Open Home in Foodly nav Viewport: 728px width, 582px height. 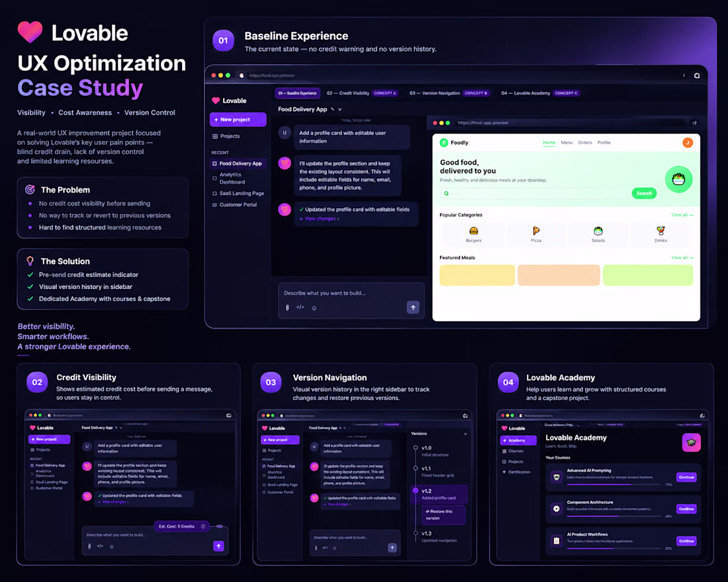click(549, 142)
